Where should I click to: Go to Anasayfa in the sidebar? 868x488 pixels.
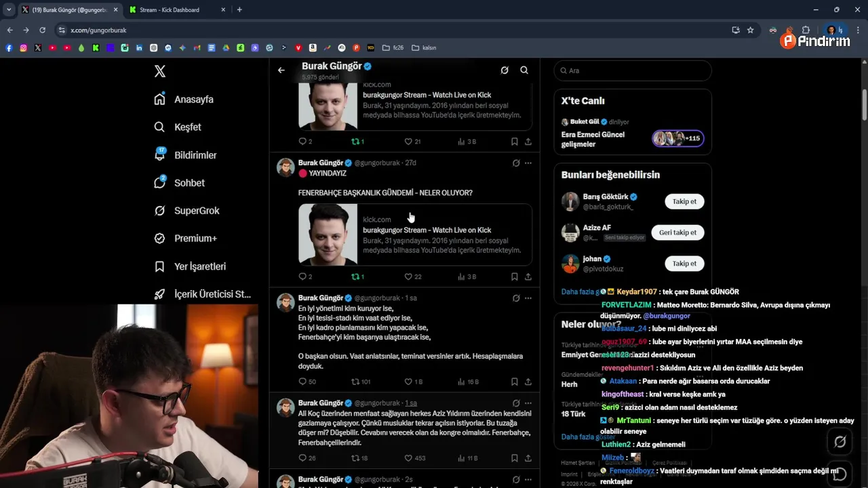point(184,99)
